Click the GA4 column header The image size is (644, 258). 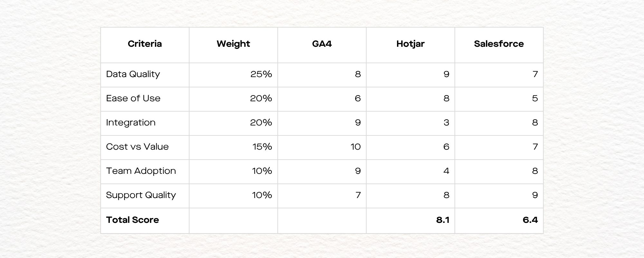point(322,44)
